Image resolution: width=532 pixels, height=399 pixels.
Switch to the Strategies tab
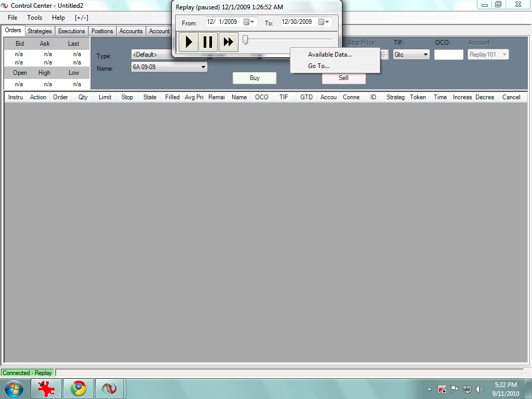[39, 31]
